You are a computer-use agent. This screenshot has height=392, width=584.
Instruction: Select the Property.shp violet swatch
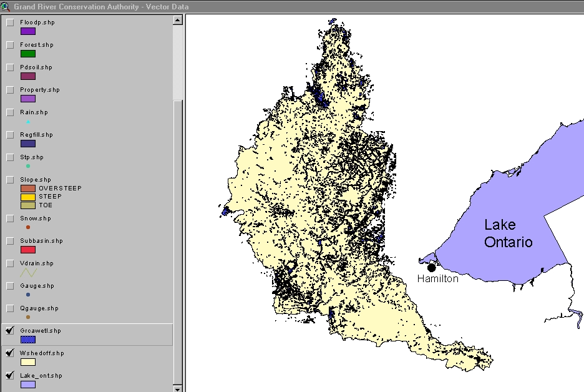pos(28,99)
